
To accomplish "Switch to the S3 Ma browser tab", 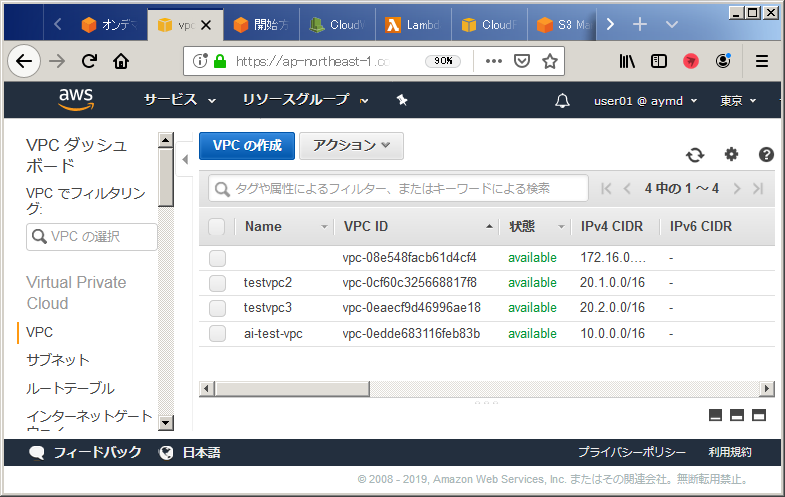I will [x=562, y=24].
